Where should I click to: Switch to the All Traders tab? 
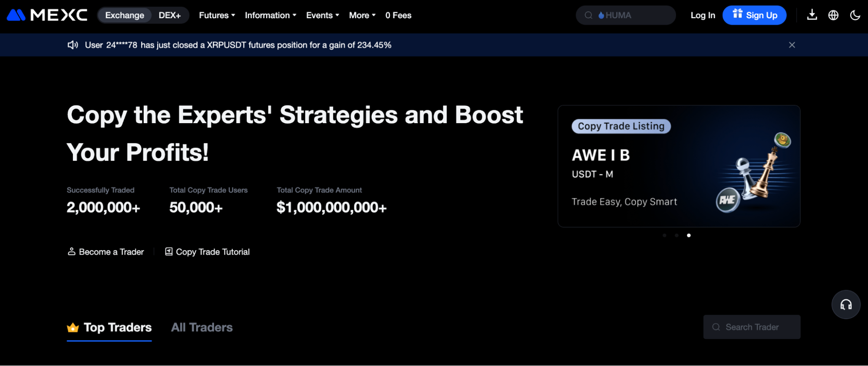pos(202,327)
